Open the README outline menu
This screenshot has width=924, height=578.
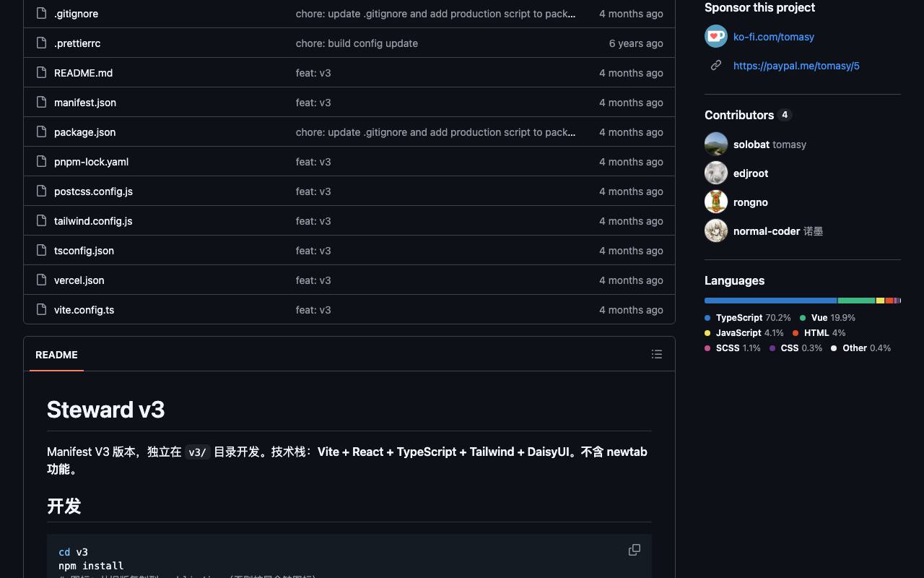(657, 354)
